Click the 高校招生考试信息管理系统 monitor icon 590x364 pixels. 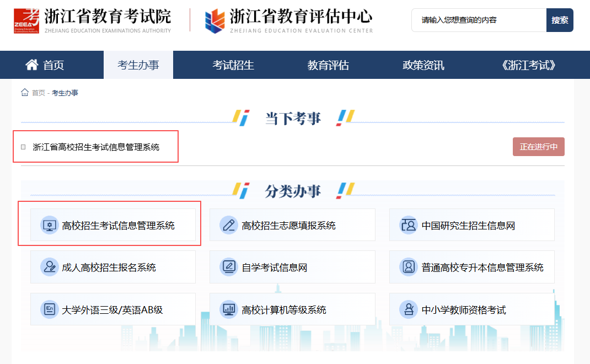point(50,225)
